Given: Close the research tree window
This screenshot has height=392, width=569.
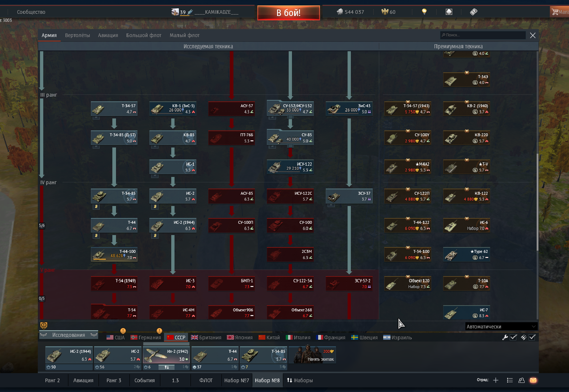Looking at the screenshot, I should pyautogui.click(x=533, y=35).
